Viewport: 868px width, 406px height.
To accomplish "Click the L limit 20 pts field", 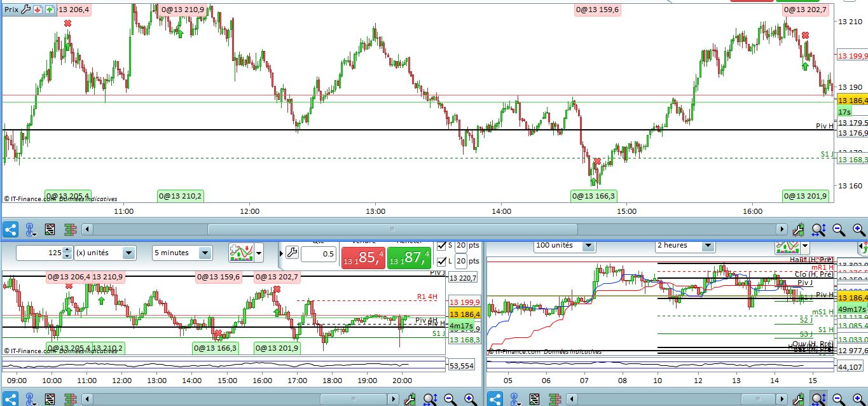I will (461, 261).
